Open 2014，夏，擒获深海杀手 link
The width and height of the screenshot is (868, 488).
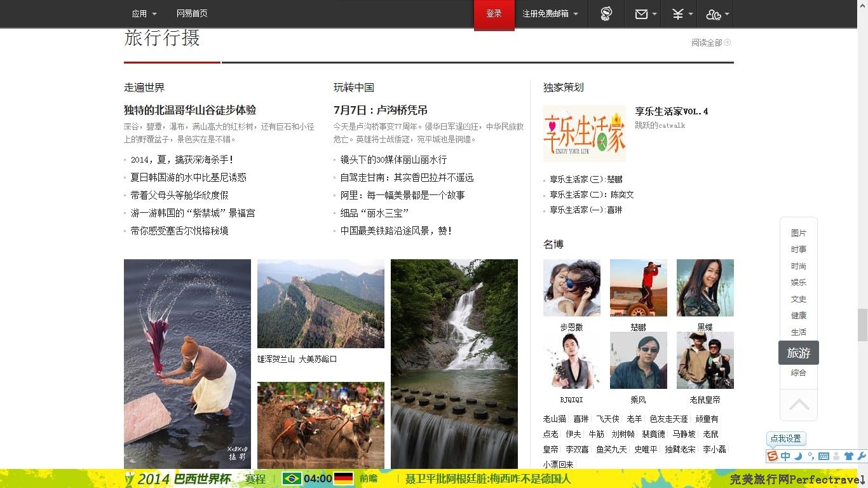(x=182, y=159)
